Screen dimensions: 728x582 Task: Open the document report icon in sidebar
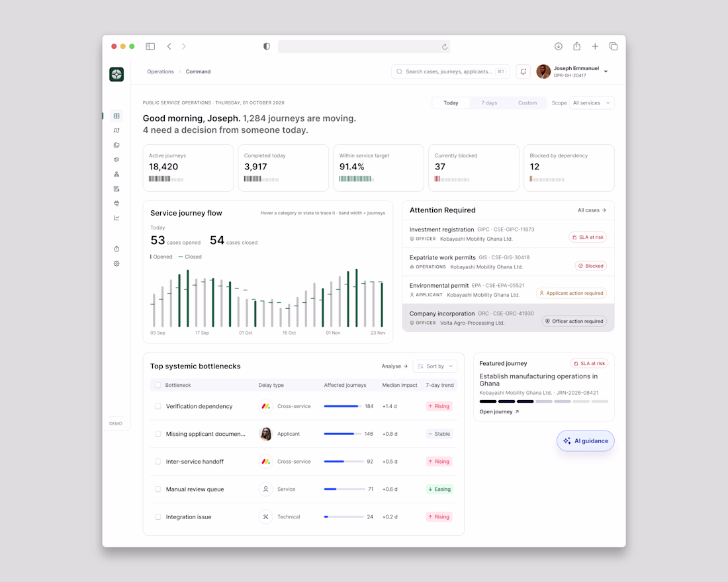(x=116, y=188)
